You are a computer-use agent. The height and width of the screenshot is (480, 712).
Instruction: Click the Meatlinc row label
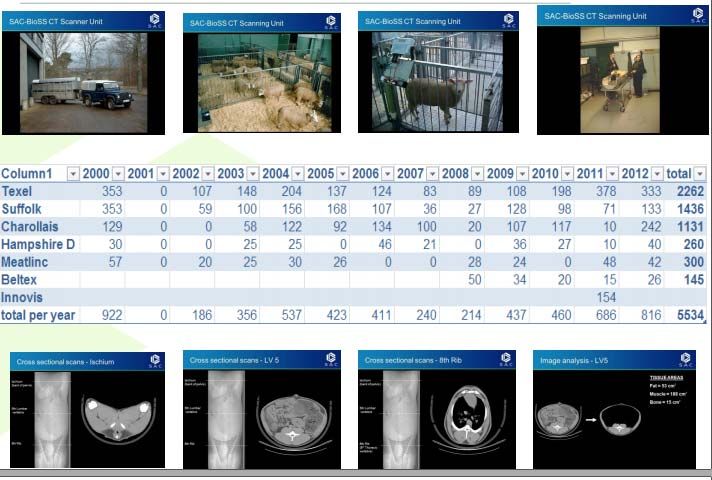click(x=25, y=262)
